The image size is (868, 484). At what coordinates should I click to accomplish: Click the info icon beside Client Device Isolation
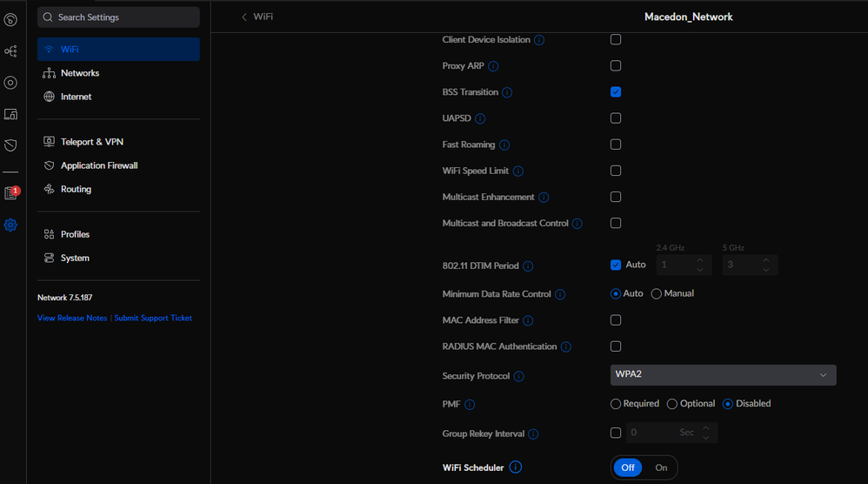pos(539,40)
